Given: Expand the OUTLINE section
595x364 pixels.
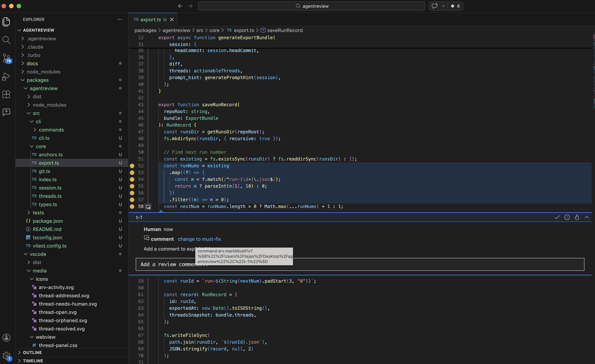Looking at the screenshot, I should [x=32, y=353].
